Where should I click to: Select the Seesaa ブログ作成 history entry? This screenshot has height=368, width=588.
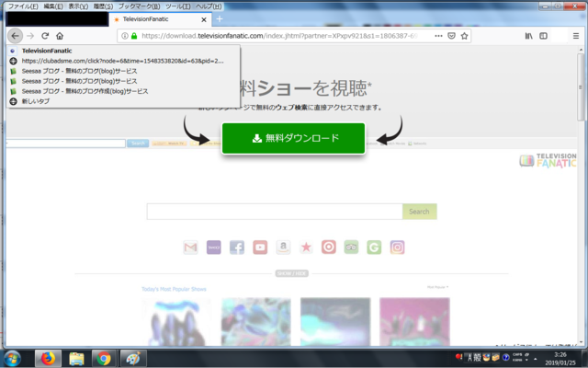click(123, 91)
